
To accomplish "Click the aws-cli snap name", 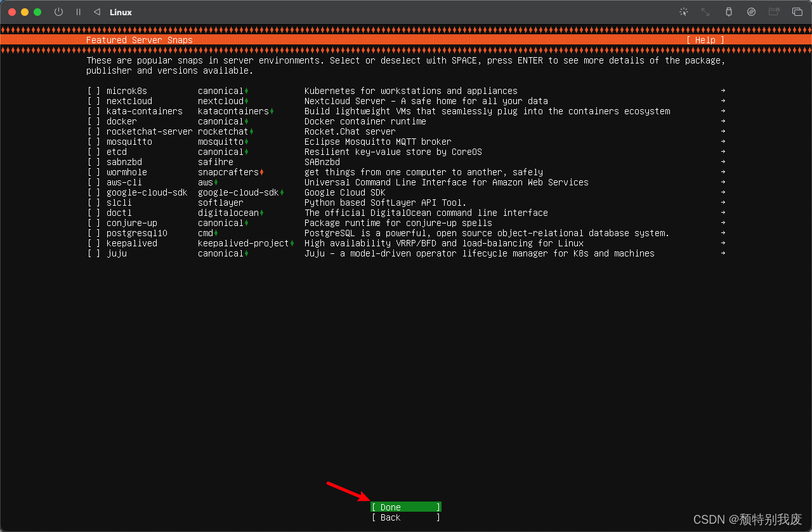I will (x=124, y=182).
